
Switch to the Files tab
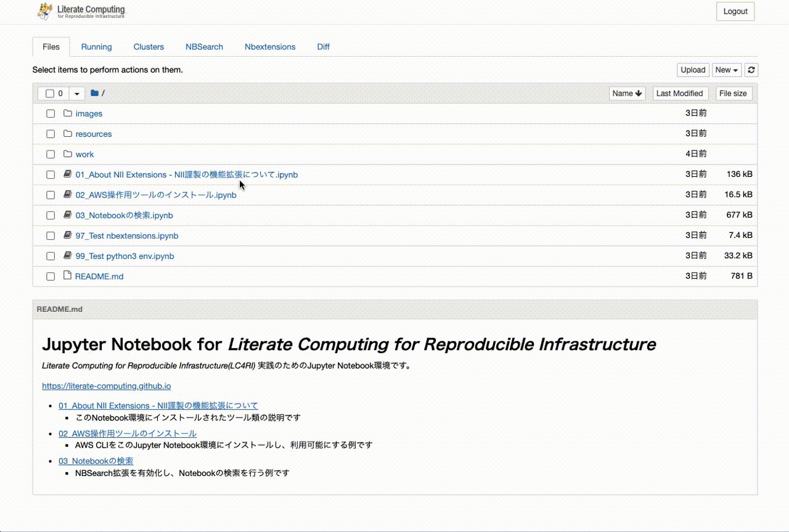51,47
